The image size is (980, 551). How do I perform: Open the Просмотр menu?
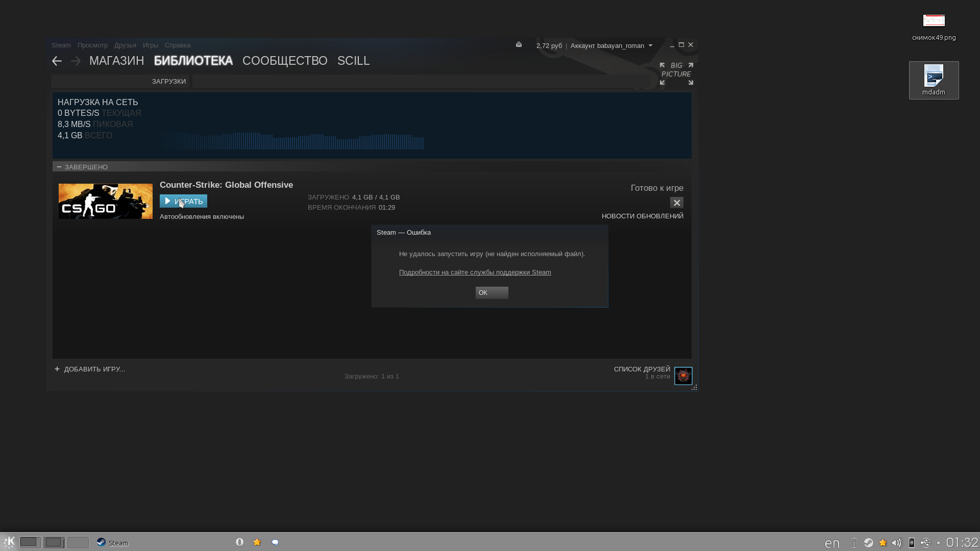92,45
